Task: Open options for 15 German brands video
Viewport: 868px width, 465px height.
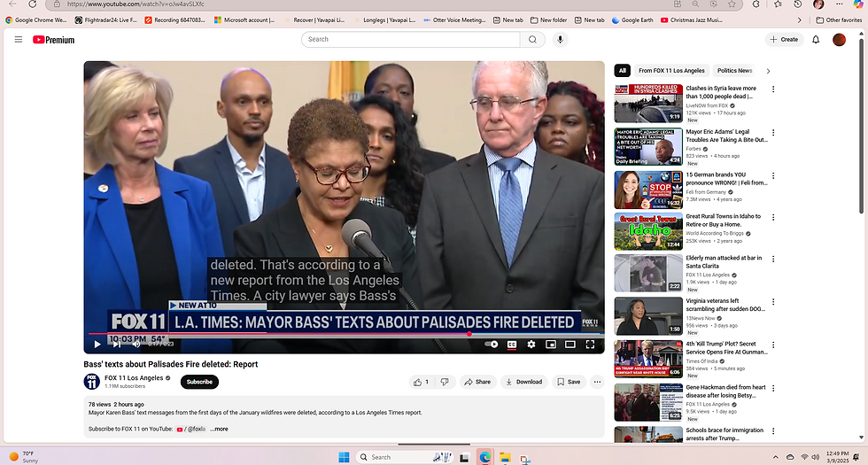Action: 772,175
